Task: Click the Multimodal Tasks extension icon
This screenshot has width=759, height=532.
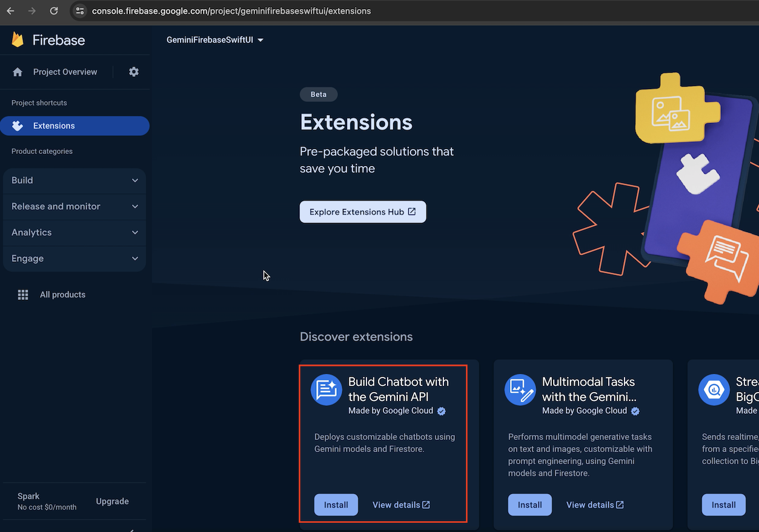Action: click(x=520, y=389)
